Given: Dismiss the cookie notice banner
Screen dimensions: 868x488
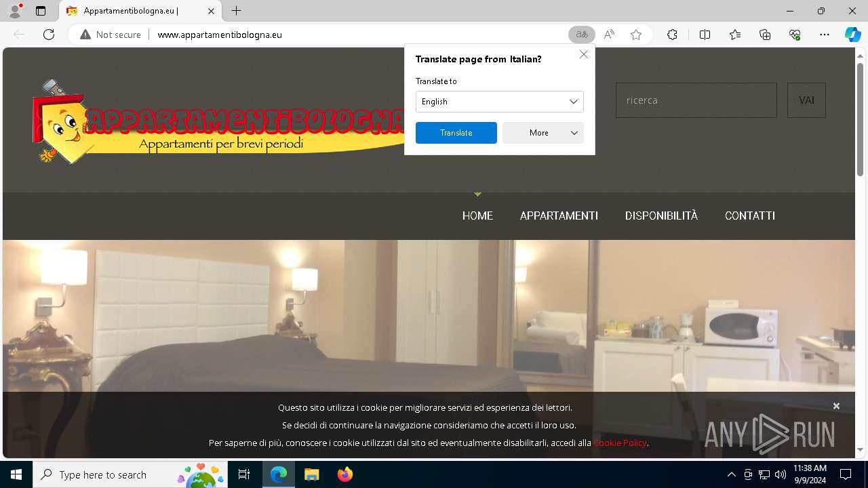Looking at the screenshot, I should point(836,406).
